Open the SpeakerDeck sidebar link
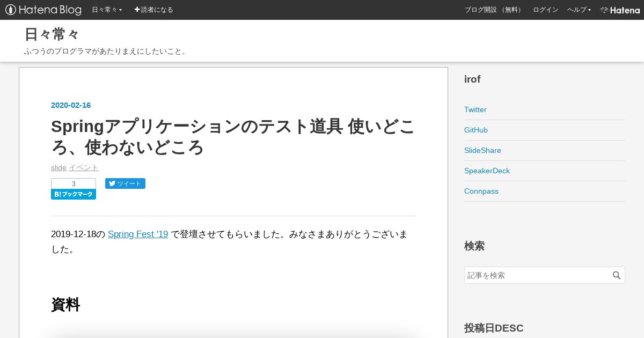Viewport: 644px width, 338px height. coord(487,171)
